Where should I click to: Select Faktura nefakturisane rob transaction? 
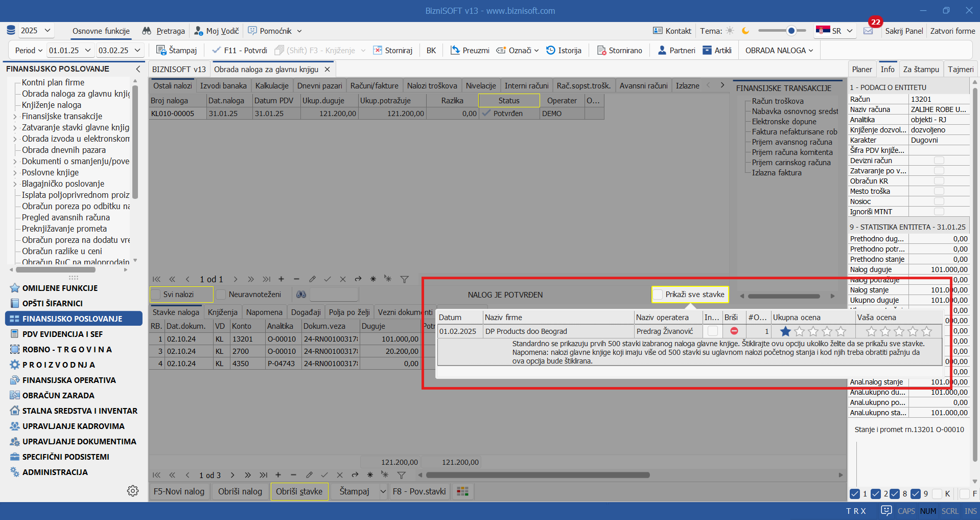pyautogui.click(x=794, y=132)
